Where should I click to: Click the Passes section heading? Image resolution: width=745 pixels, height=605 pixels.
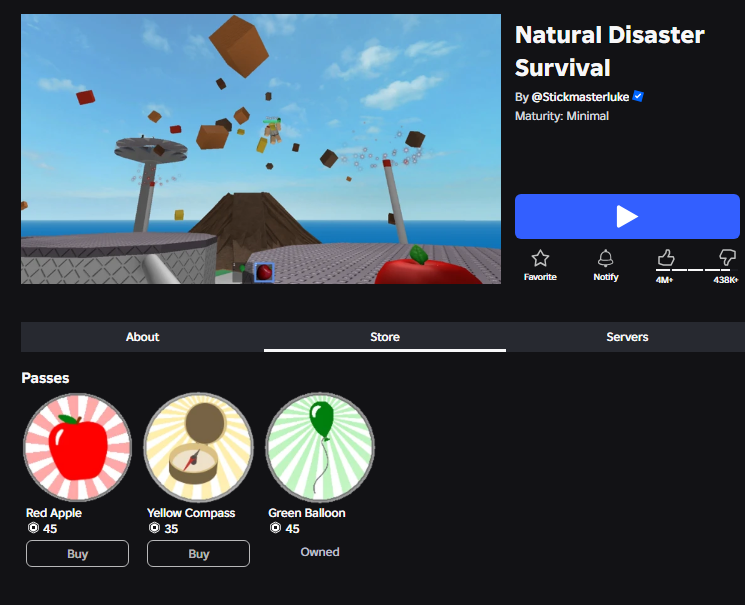pyautogui.click(x=45, y=378)
